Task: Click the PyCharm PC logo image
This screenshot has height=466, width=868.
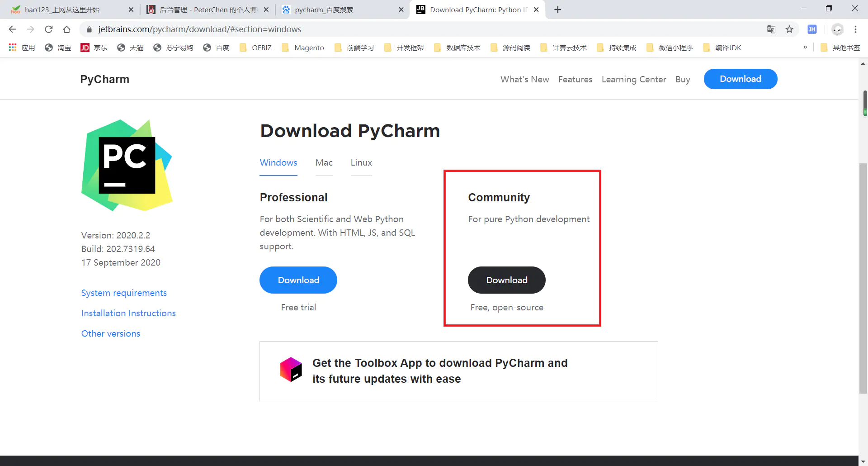Action: point(127,165)
